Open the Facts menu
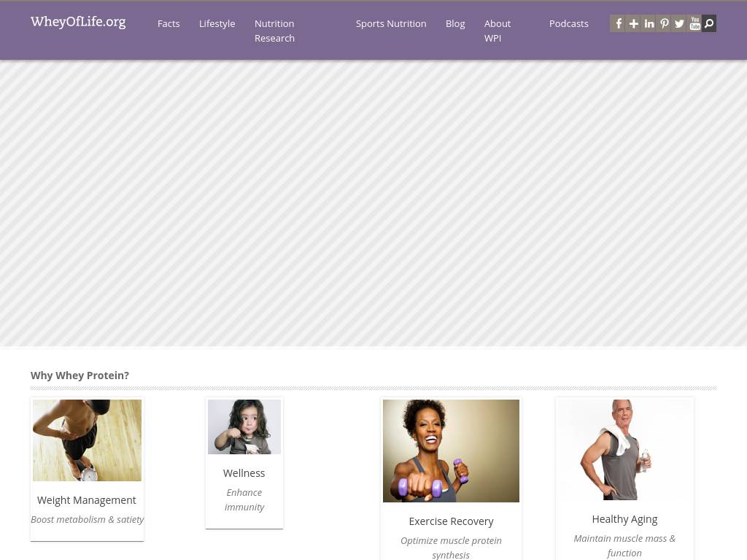Image resolution: width=747 pixels, height=560 pixels. point(169,24)
